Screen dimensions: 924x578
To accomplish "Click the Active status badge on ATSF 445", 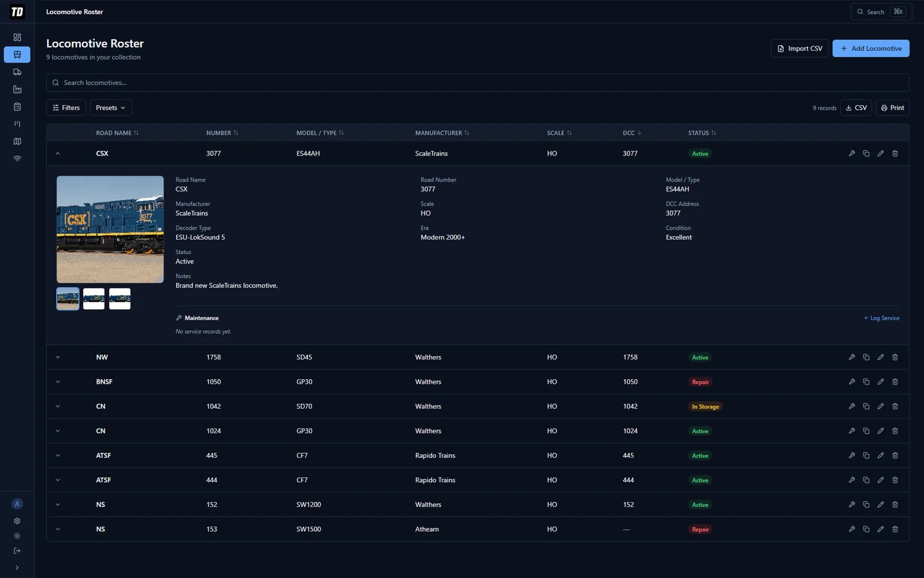I will point(700,455).
